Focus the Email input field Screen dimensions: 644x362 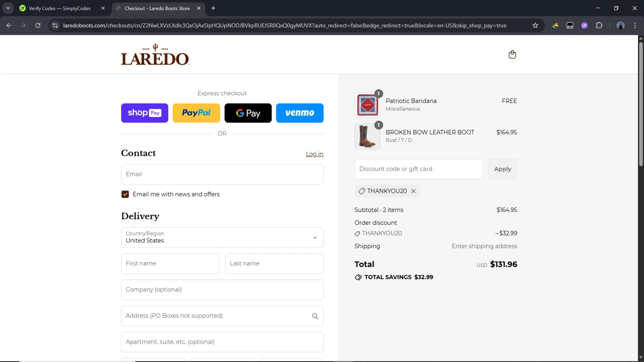click(222, 175)
